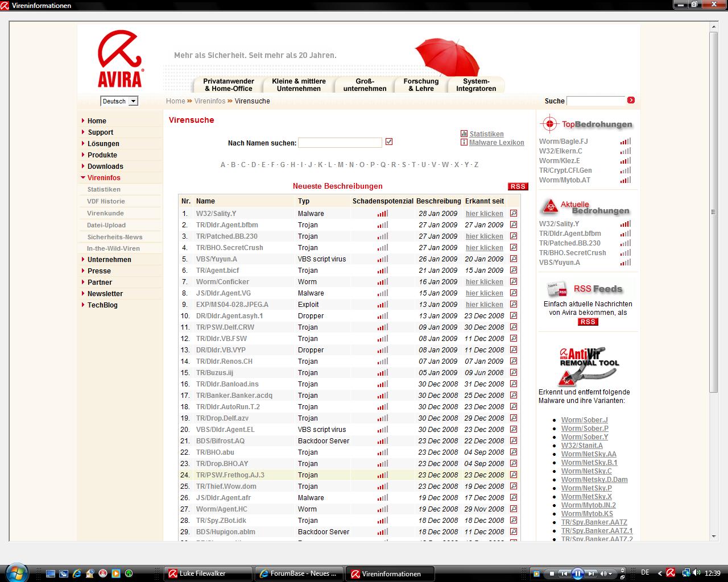Image resolution: width=728 pixels, height=582 pixels.
Task: Click the TechBlog sidebar item
Action: point(102,305)
